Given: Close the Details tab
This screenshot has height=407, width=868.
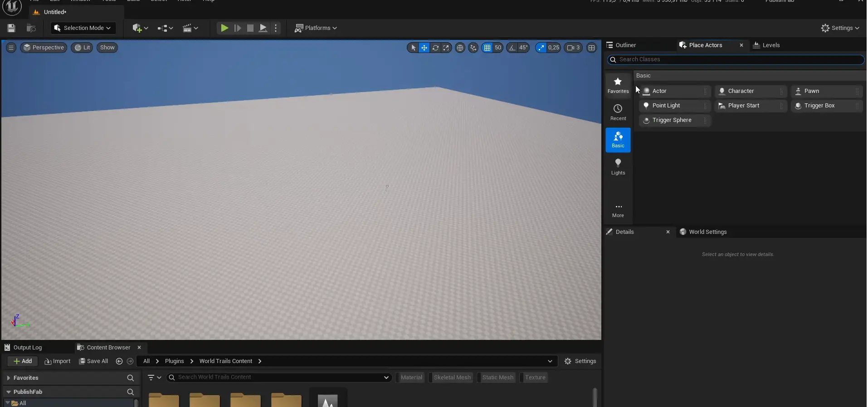Looking at the screenshot, I should (x=668, y=232).
